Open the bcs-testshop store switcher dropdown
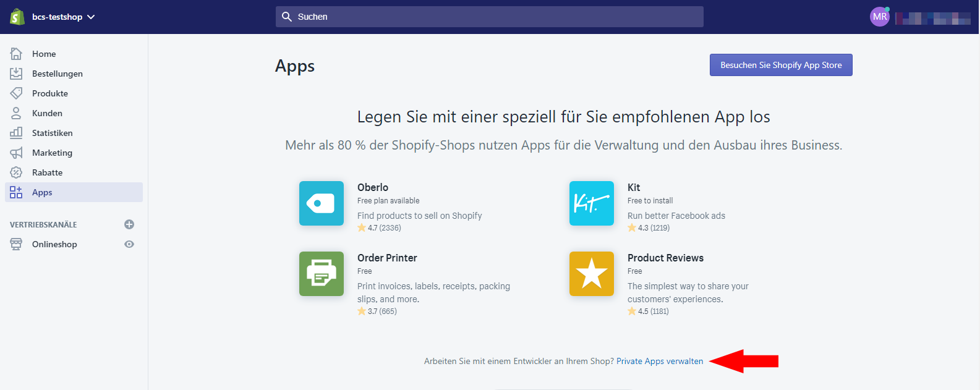Viewport: 980px width, 390px height. (x=64, y=17)
